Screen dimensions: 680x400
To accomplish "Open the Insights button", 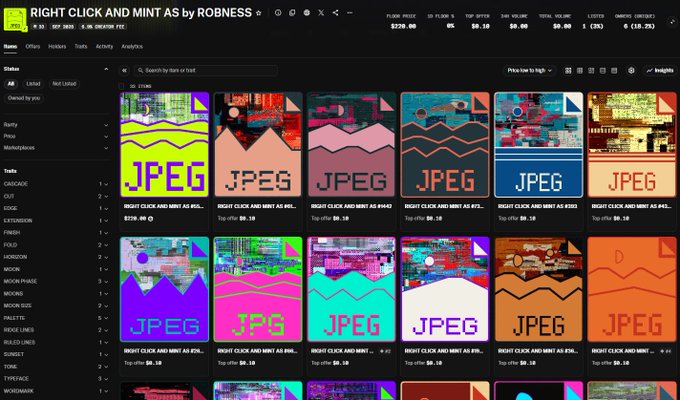I will coord(660,70).
